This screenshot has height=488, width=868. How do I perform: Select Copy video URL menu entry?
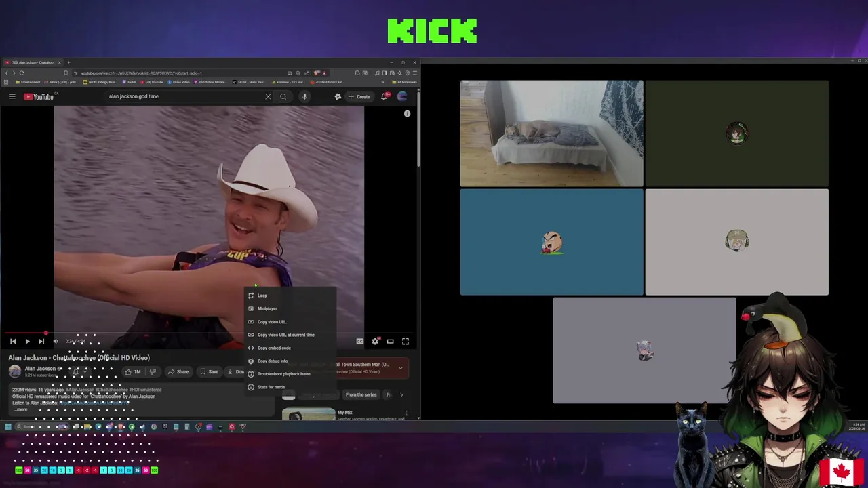click(x=290, y=321)
